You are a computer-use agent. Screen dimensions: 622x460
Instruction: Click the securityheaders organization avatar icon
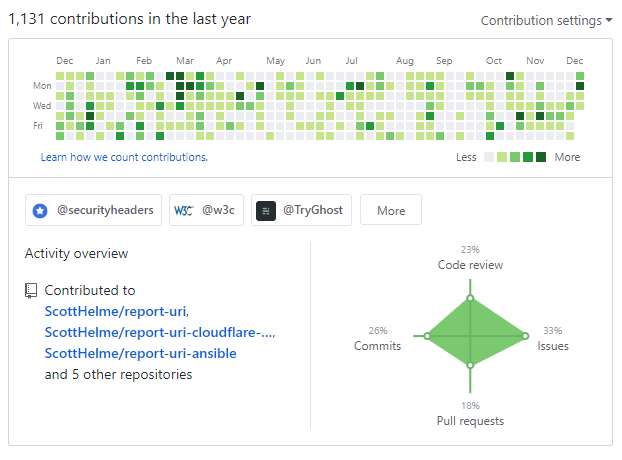(40, 211)
